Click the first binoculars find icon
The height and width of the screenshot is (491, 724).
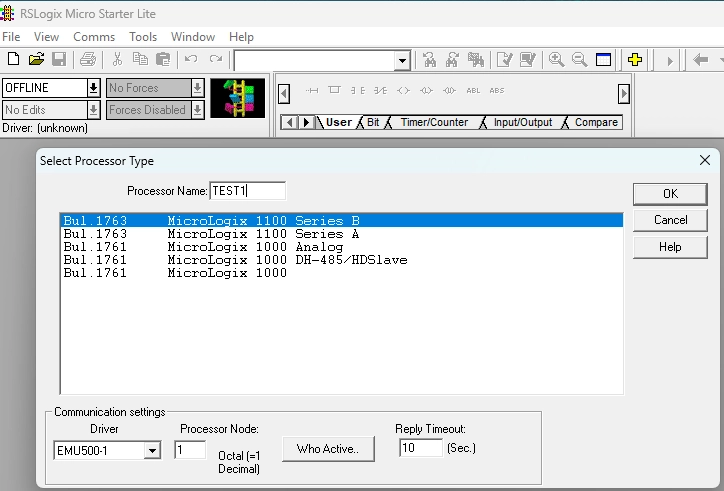tap(429, 60)
